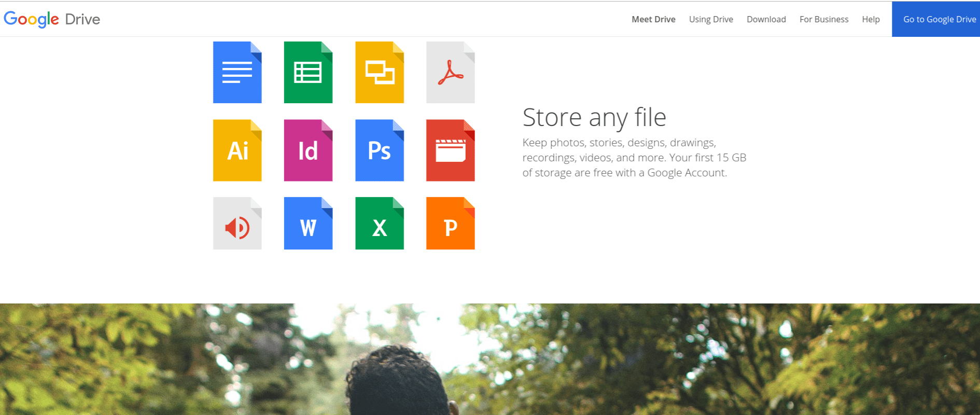Screen dimensions: 980x415
Task: Click the storage description paragraph text
Action: click(634, 158)
